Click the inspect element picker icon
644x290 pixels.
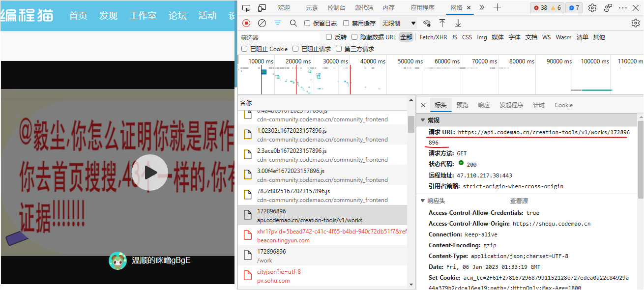click(x=246, y=8)
